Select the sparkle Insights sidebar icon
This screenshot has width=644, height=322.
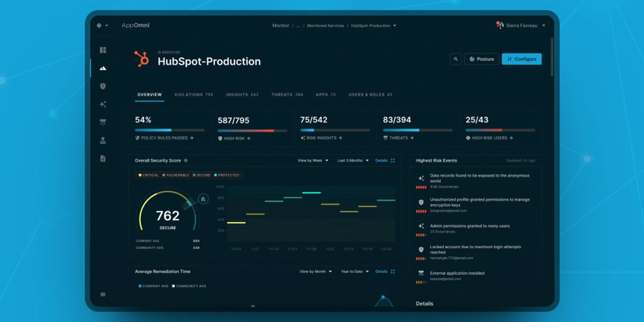point(103,104)
